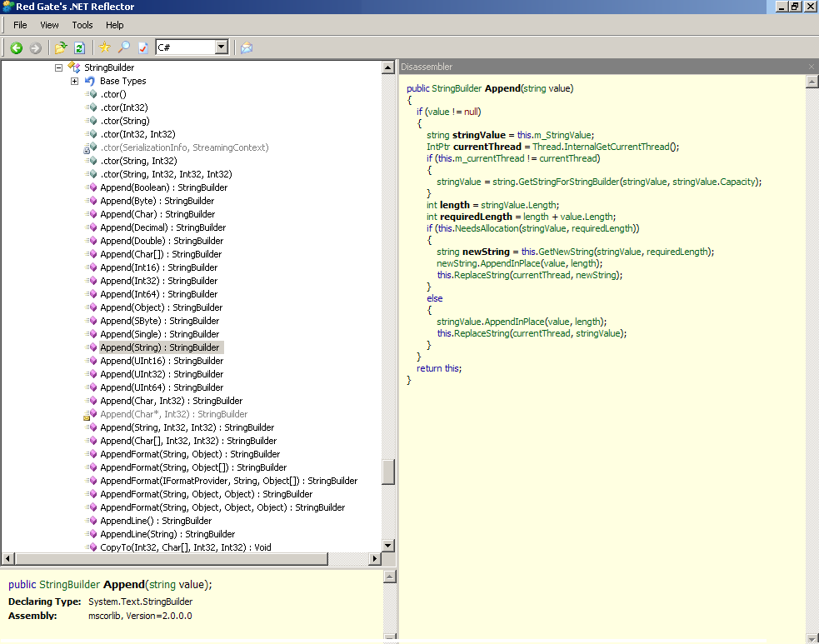Open the View menu
Image resolution: width=819 pixels, height=644 pixels.
coord(50,25)
